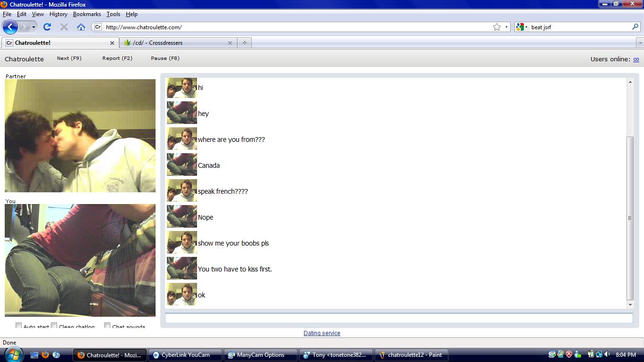Viewport: 644px width, 362px height.
Task: Open the Tony chat window taskbar button
Action: (336, 355)
